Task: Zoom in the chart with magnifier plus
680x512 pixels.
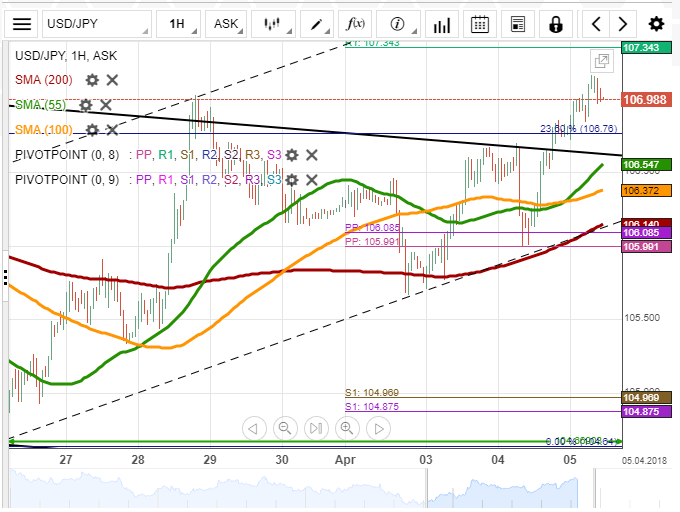Action: tap(347, 428)
